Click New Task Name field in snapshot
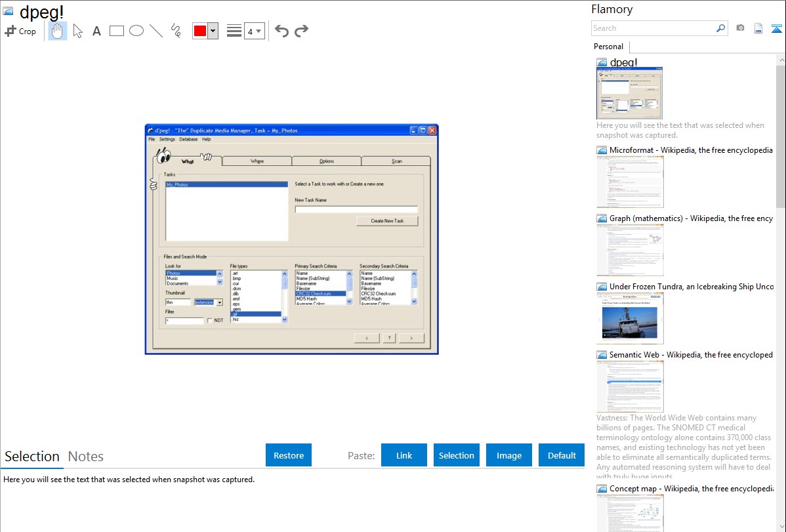Image resolution: width=786 pixels, height=532 pixels. 356,210
